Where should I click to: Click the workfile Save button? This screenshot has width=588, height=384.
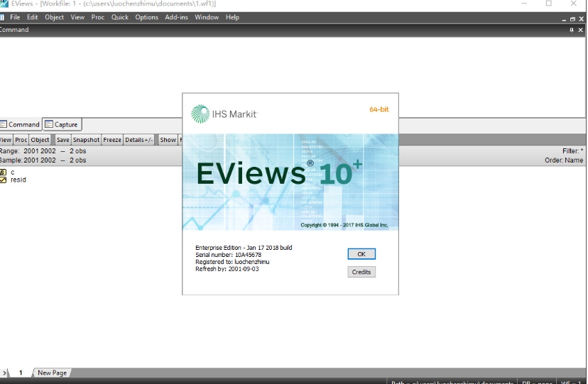tap(63, 140)
